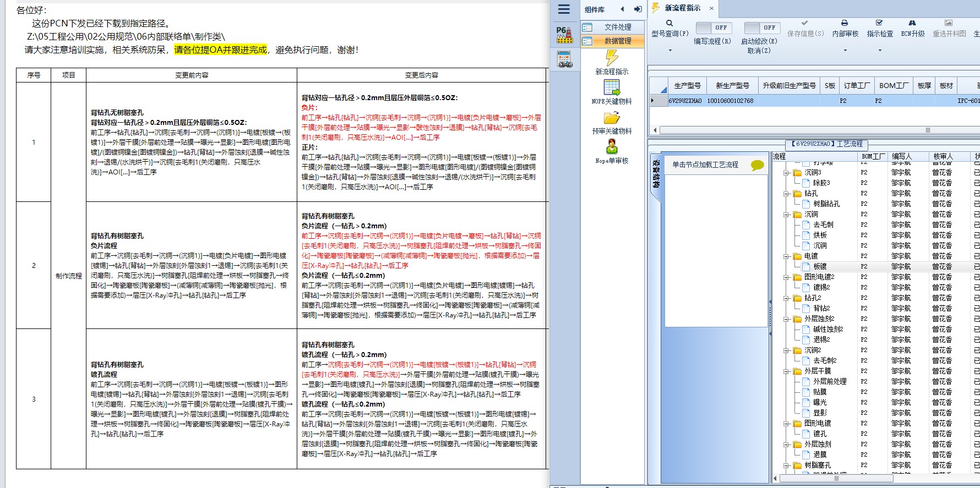This screenshot has width=980, height=488.
Task: Click the 沉铜3 folder icon
Action: (797, 173)
